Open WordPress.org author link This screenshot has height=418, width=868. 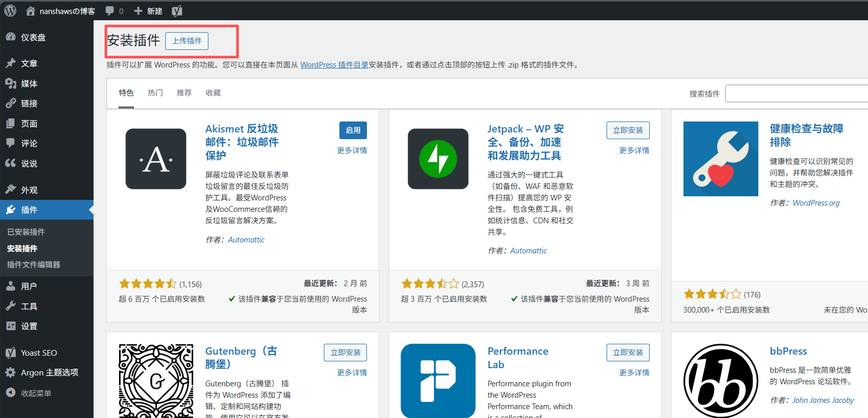[816, 203]
